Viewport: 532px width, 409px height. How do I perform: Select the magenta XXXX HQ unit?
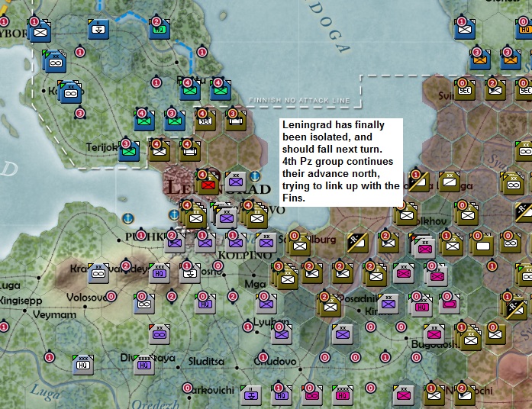(x=343, y=395)
